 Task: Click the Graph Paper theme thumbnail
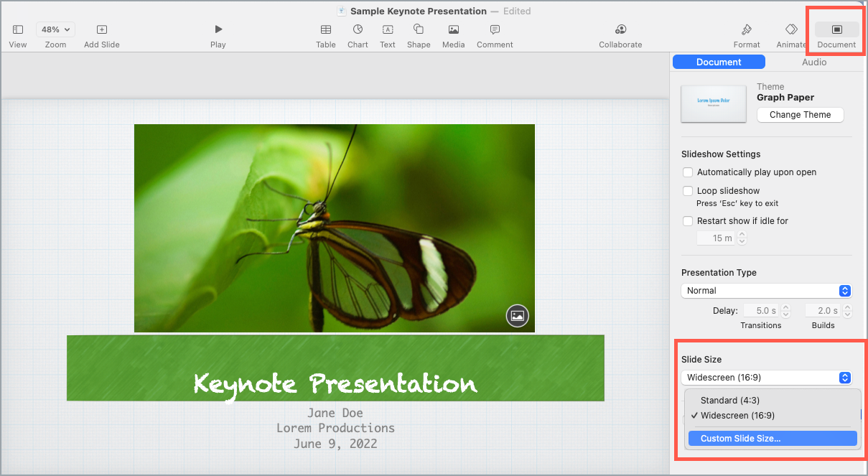[x=714, y=103]
